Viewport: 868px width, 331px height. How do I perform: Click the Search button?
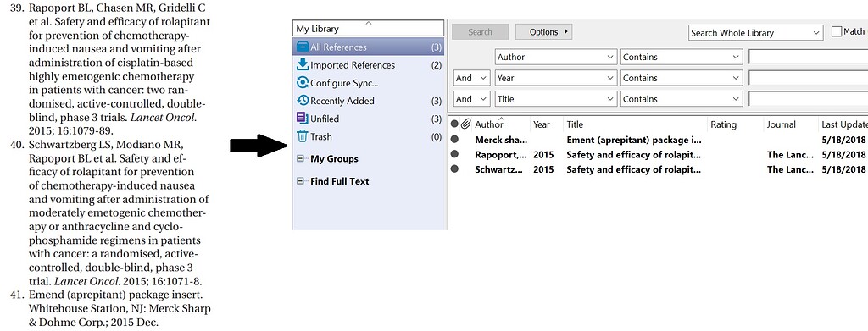[480, 32]
